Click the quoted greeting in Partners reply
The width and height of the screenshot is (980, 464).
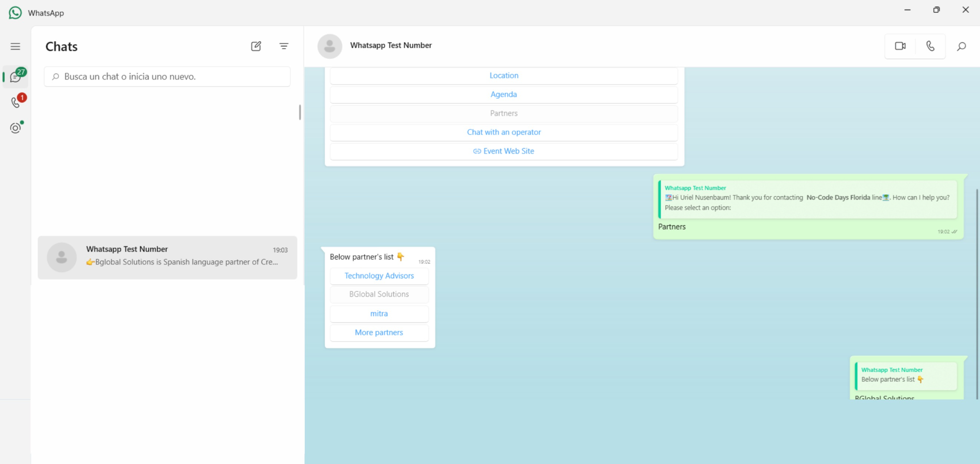tap(808, 199)
